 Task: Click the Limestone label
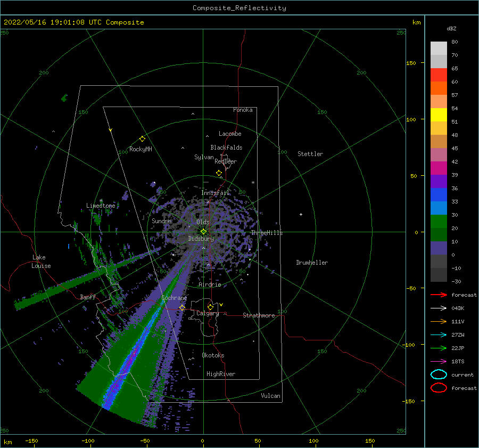101,206
